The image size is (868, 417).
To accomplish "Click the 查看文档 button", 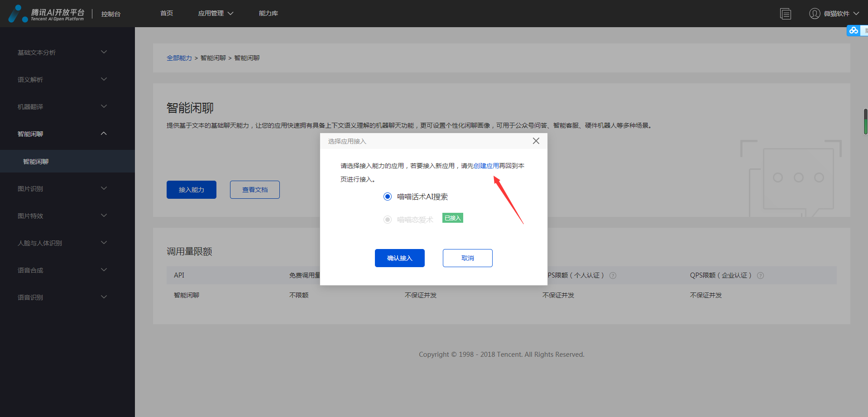I will (x=255, y=190).
